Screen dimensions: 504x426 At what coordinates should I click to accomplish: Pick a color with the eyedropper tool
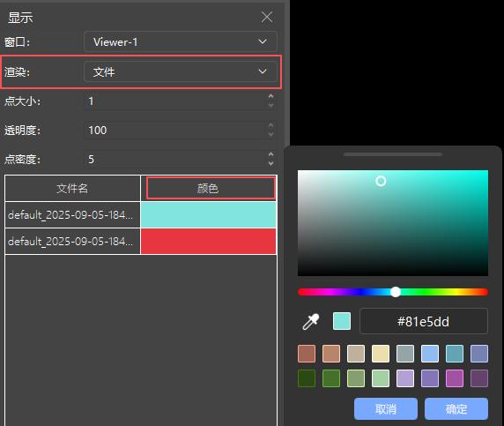(x=311, y=321)
